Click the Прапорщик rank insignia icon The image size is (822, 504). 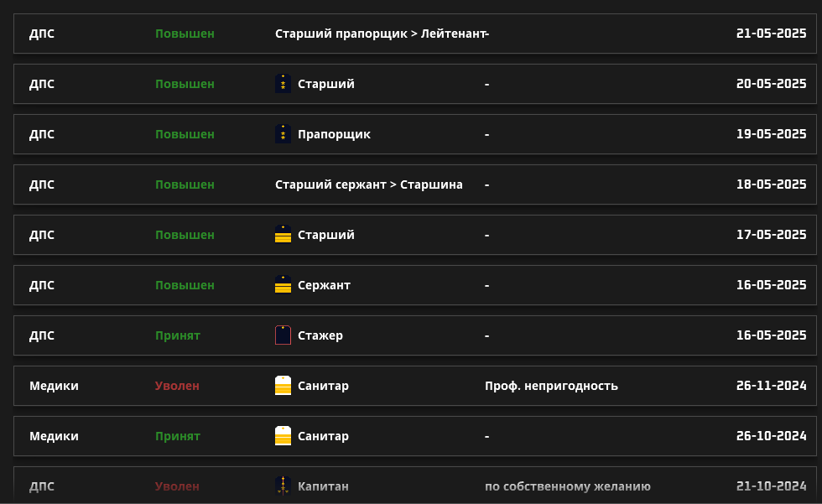click(284, 134)
